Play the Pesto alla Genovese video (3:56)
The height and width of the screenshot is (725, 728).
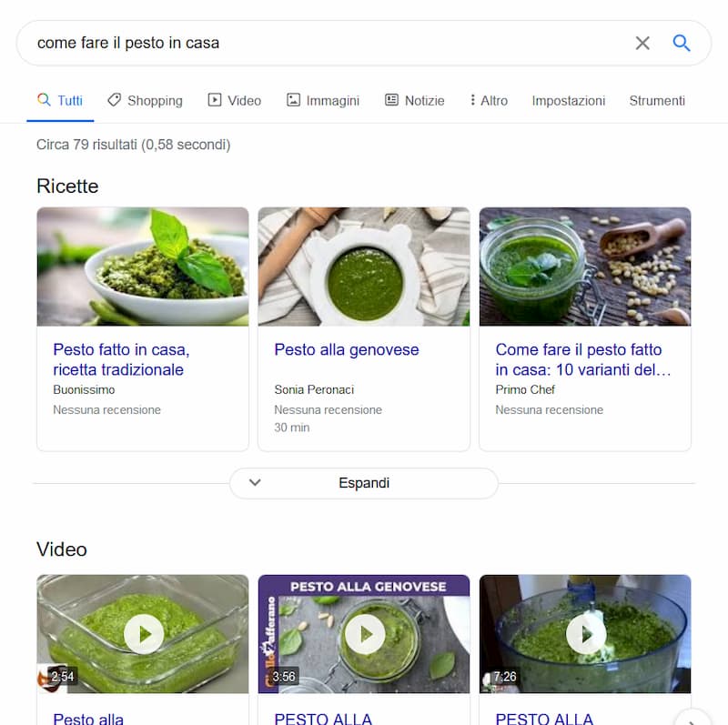click(364, 634)
